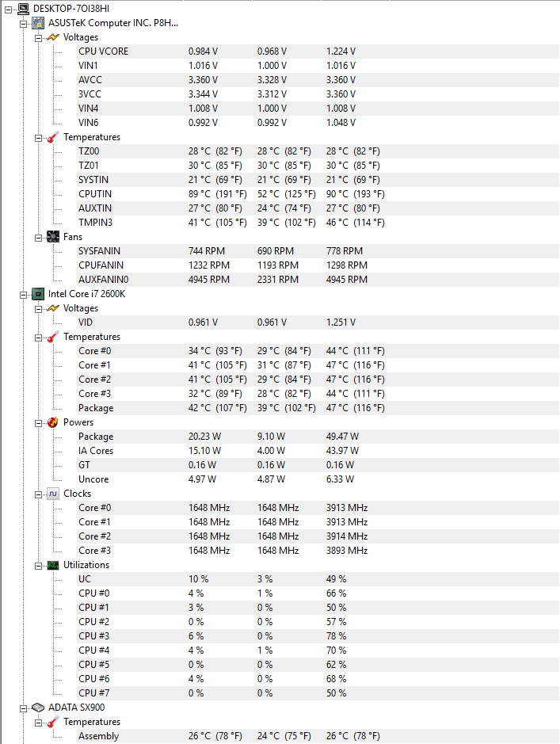560x744 pixels.
Task: Click the ASUSTeK motherboard icon
Action: 38,23
